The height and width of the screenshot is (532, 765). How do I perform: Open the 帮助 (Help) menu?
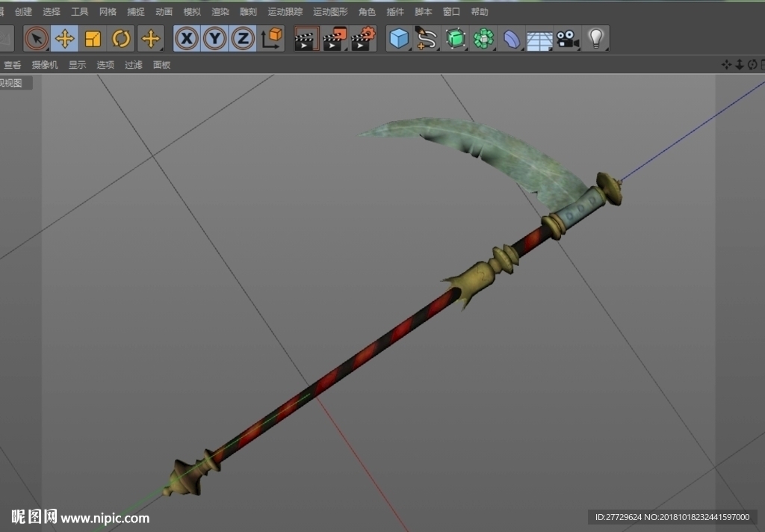pyautogui.click(x=480, y=12)
